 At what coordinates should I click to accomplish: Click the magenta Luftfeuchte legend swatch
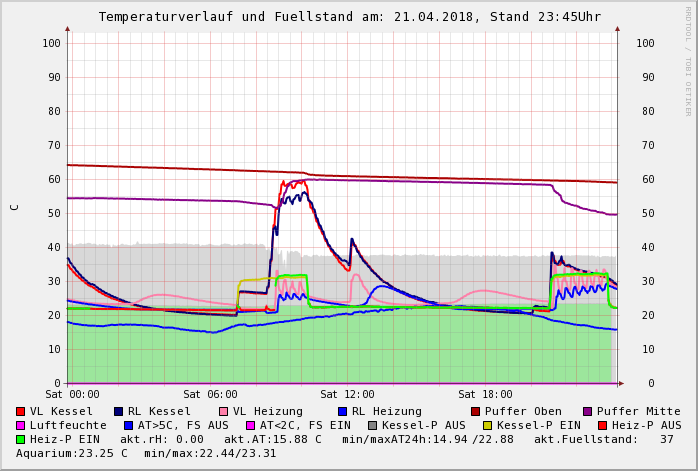pos(20,426)
